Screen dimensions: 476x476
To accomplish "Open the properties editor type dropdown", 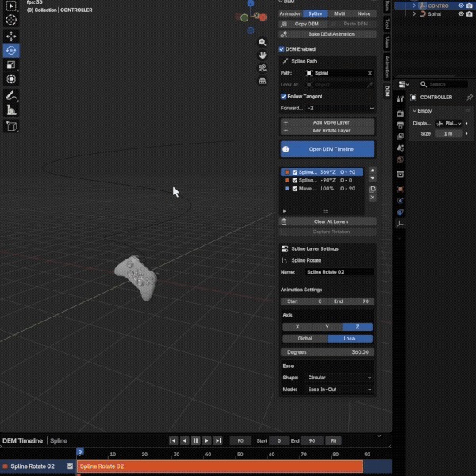I will click(404, 84).
